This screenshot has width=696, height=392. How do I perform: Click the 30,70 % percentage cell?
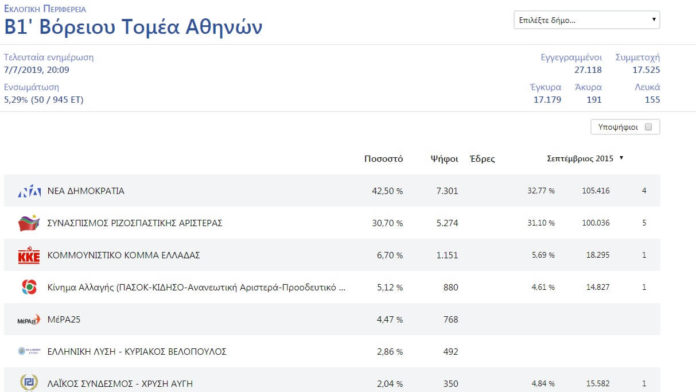pos(387,223)
